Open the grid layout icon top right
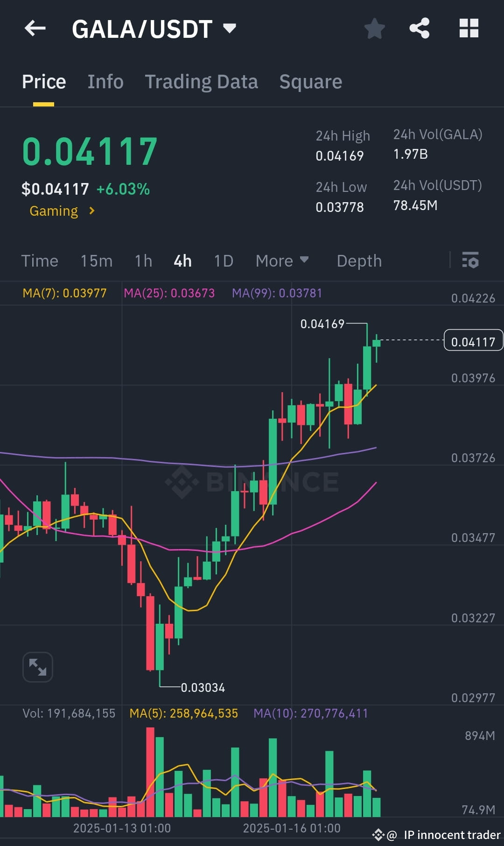Viewport: 504px width, 846px height. tap(469, 28)
